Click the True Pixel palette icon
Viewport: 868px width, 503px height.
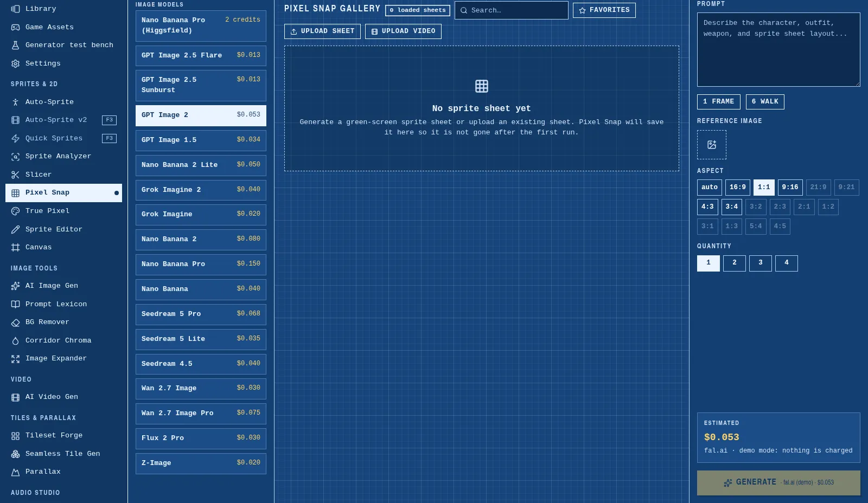click(15, 211)
